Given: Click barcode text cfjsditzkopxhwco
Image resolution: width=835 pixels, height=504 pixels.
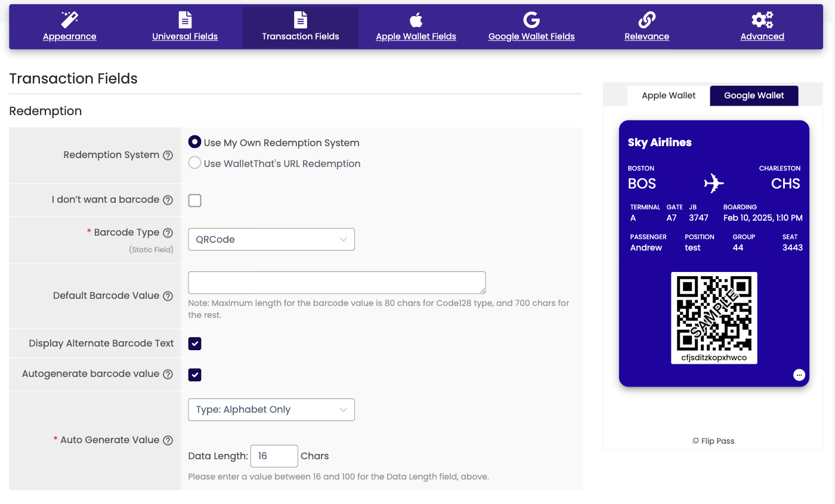Looking at the screenshot, I should tap(714, 357).
